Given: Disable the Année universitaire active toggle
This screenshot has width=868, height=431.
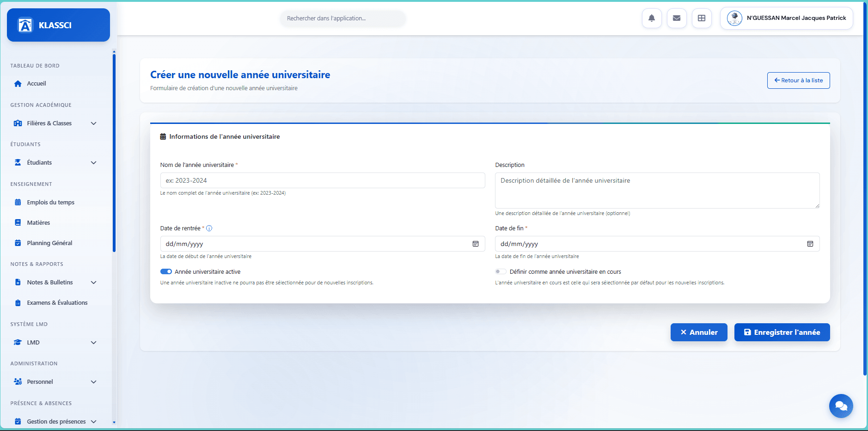Looking at the screenshot, I should pyautogui.click(x=166, y=271).
